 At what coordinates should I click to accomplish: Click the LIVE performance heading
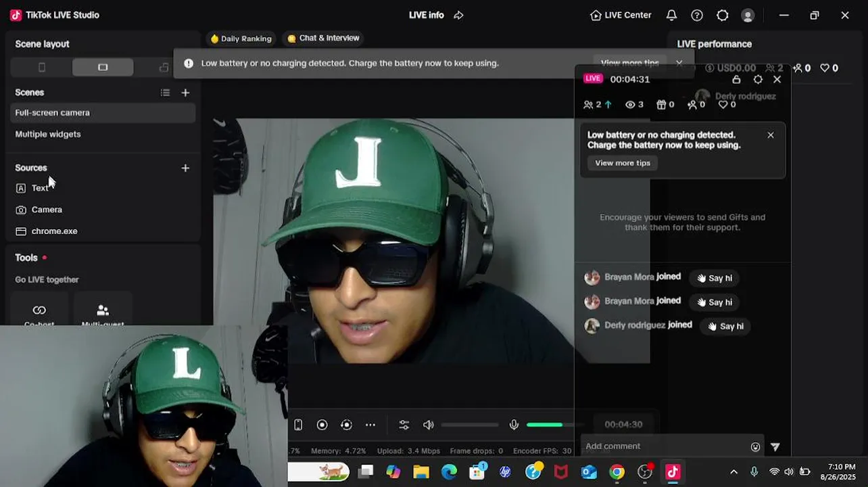[x=715, y=44]
